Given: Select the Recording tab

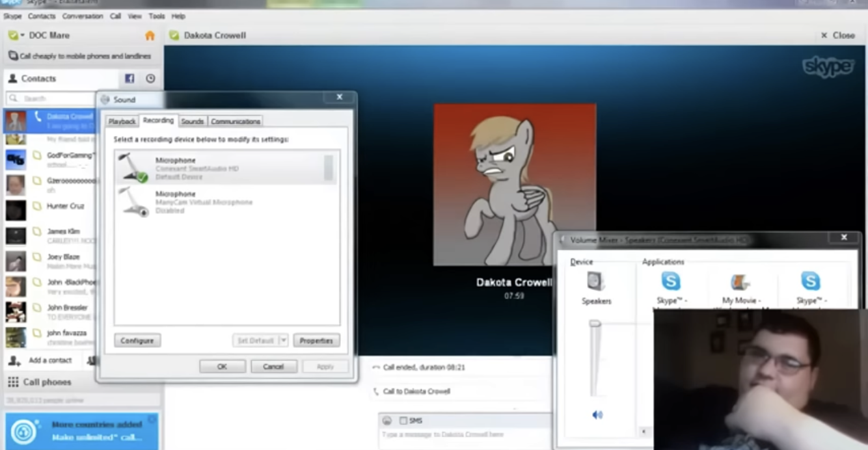Looking at the screenshot, I should (158, 120).
